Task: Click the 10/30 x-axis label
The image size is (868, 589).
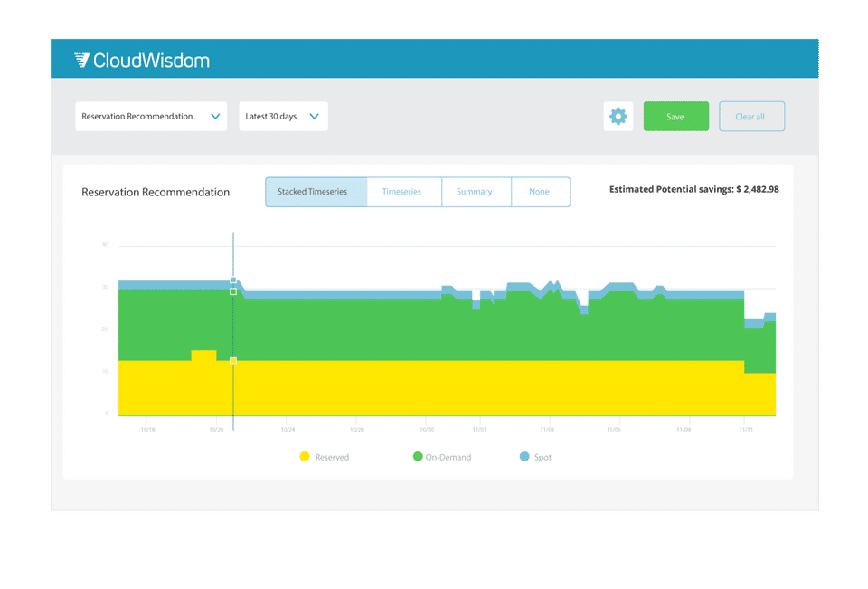Action: [x=427, y=430]
